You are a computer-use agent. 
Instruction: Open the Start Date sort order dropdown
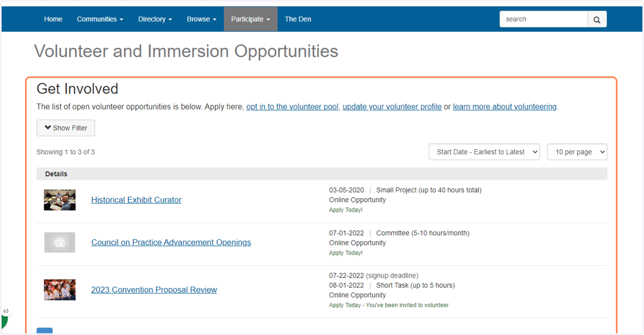[x=484, y=152]
